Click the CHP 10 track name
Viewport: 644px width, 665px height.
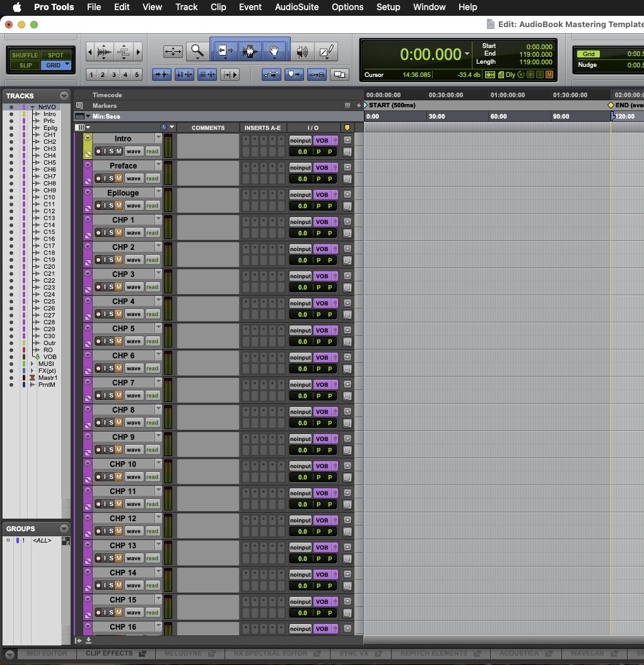(x=123, y=464)
